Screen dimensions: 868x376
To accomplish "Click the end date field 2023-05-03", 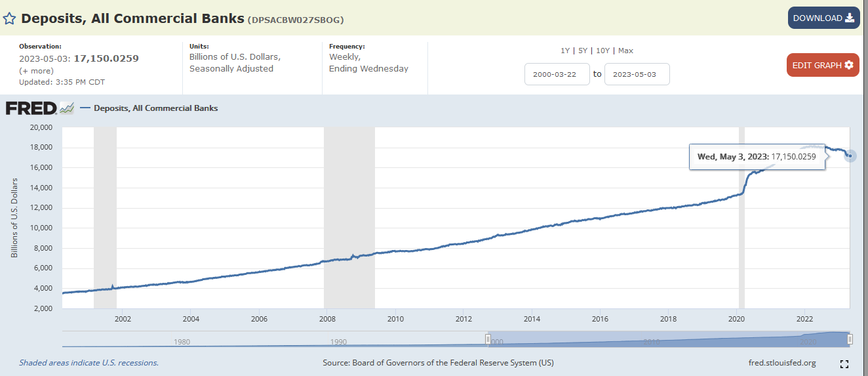I will pos(637,74).
